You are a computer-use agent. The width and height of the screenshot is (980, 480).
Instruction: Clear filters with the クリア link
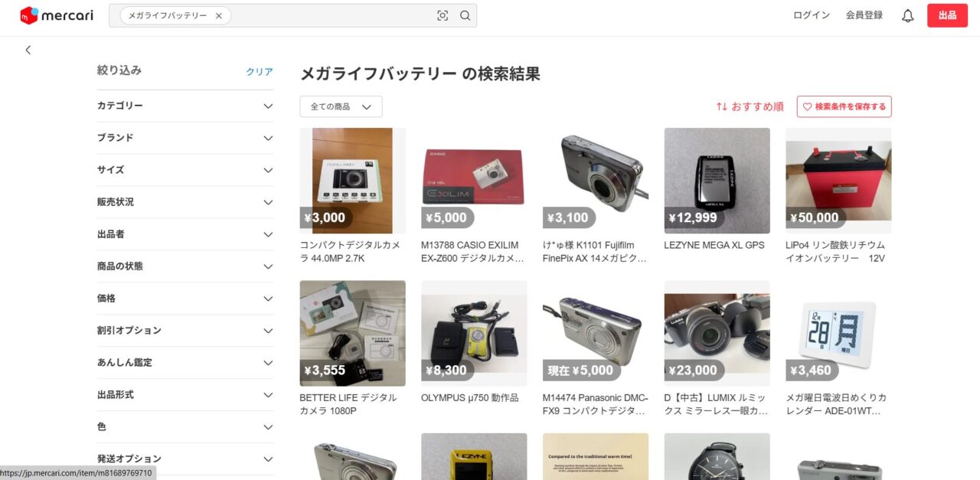tap(260, 71)
